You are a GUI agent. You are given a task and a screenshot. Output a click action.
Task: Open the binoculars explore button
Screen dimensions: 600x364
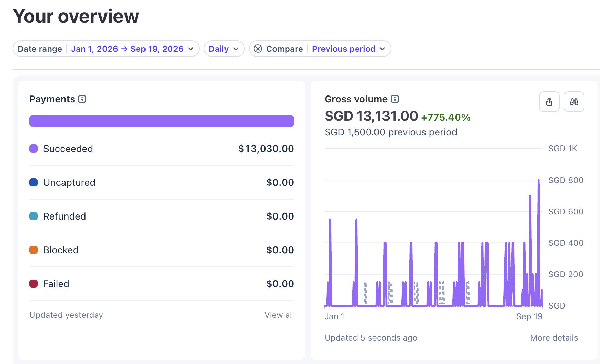[574, 102]
